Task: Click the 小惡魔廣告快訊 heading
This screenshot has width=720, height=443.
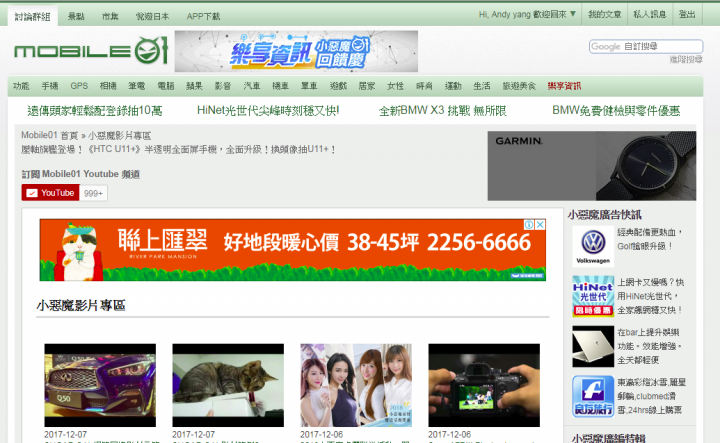Action: (x=604, y=215)
